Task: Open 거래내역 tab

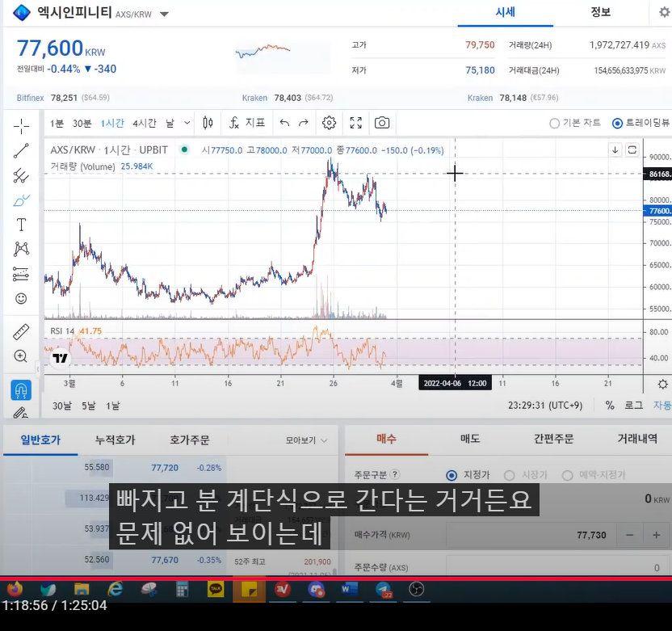Action: coord(636,439)
